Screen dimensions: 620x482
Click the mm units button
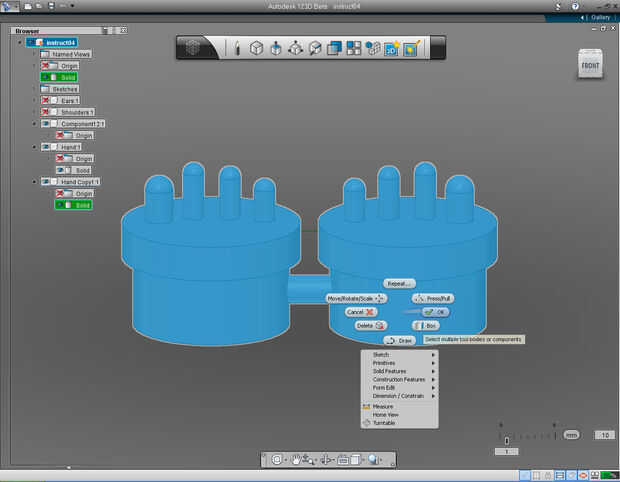tap(571, 435)
